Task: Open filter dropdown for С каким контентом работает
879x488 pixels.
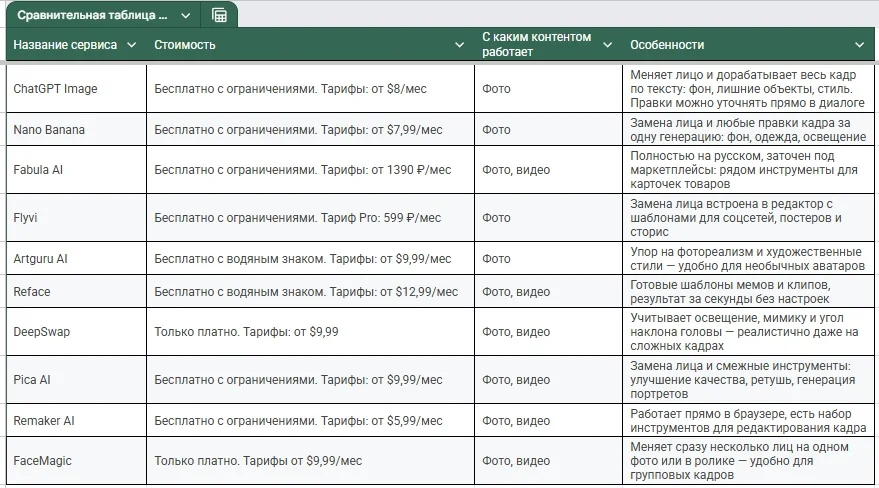Action: tap(607, 45)
